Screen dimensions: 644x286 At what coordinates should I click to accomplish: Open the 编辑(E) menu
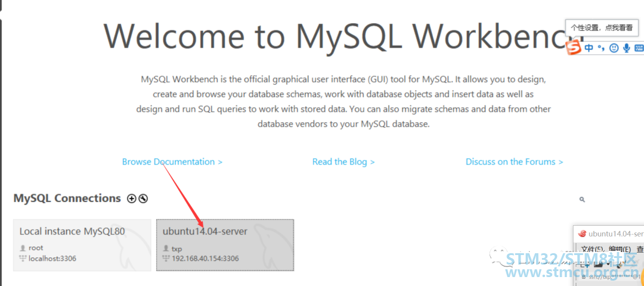pyautogui.click(x=620, y=249)
